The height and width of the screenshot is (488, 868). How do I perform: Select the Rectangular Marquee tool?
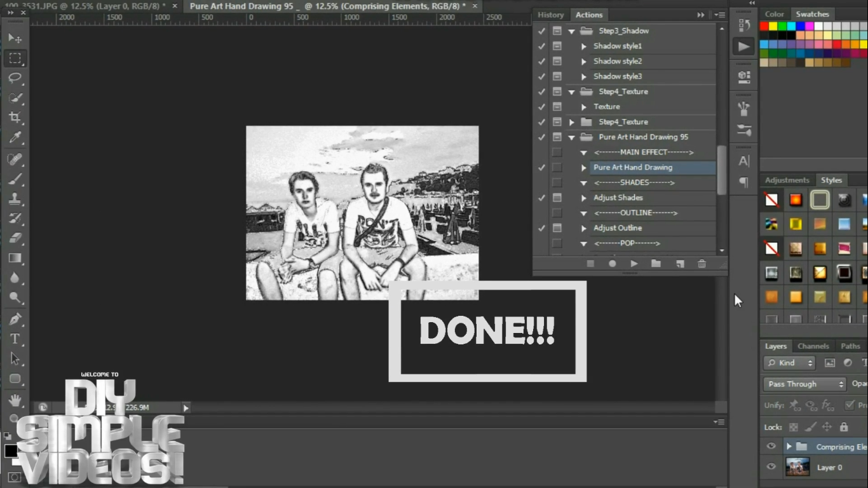[x=15, y=58]
